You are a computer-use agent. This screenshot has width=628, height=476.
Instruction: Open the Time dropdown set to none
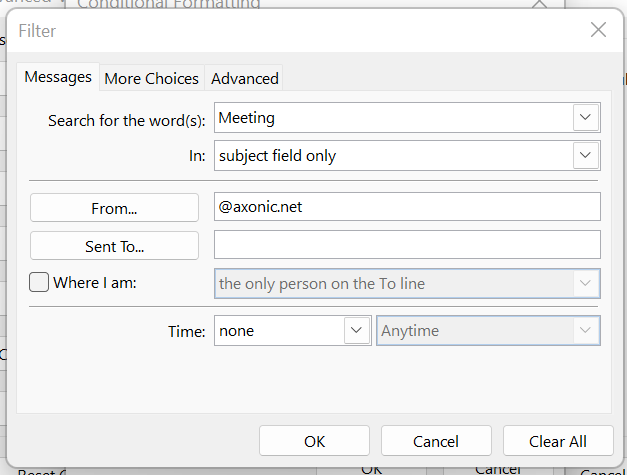(357, 330)
